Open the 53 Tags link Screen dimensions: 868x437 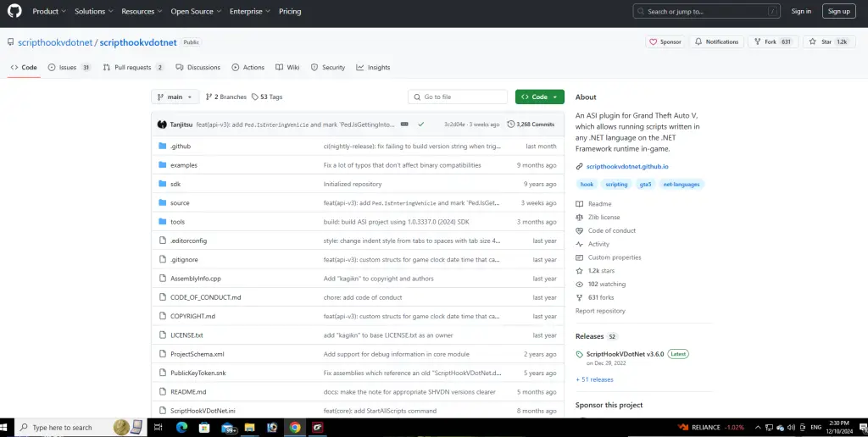coord(267,97)
